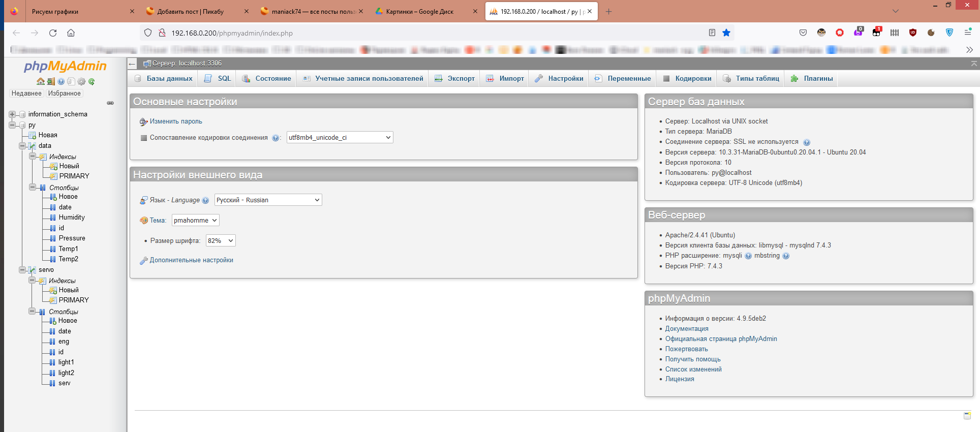Click the cookie extension icon
Image resolution: width=980 pixels, height=432 pixels.
coord(931,33)
